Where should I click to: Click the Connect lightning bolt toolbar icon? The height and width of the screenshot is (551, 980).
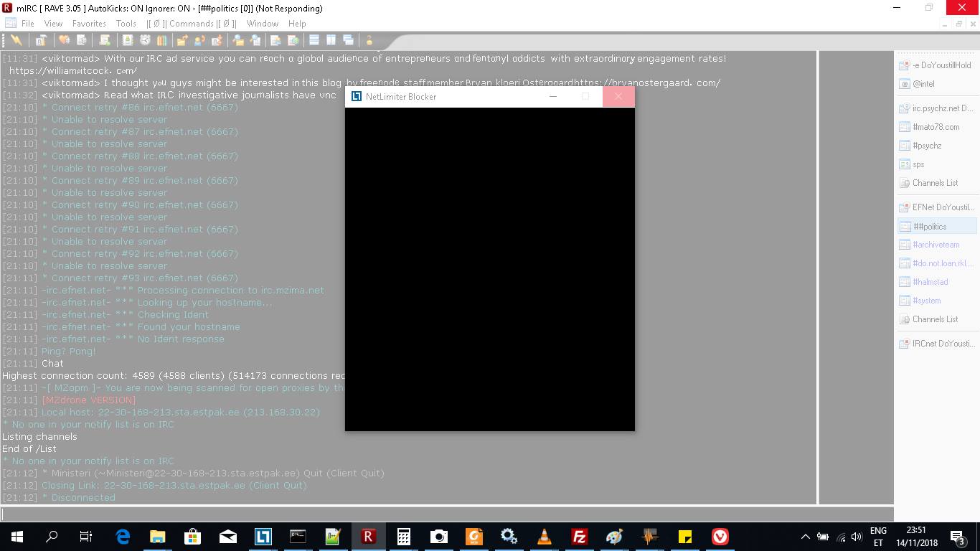(x=16, y=40)
